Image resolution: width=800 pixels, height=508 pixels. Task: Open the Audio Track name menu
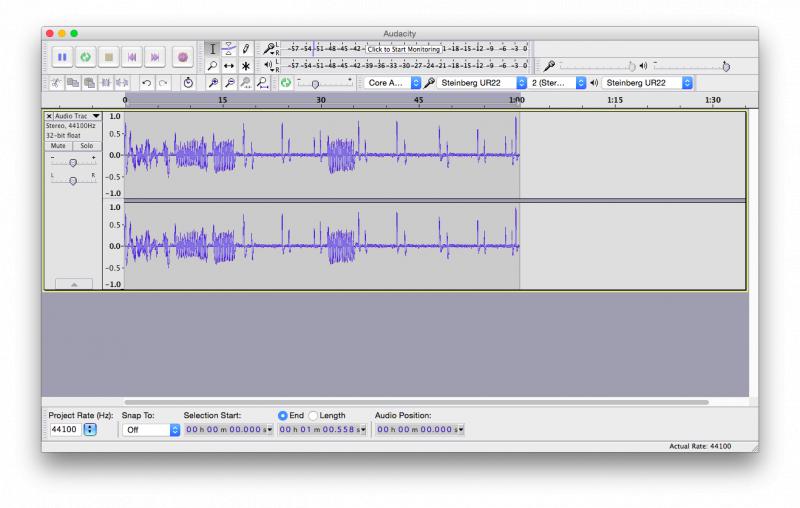[77, 116]
